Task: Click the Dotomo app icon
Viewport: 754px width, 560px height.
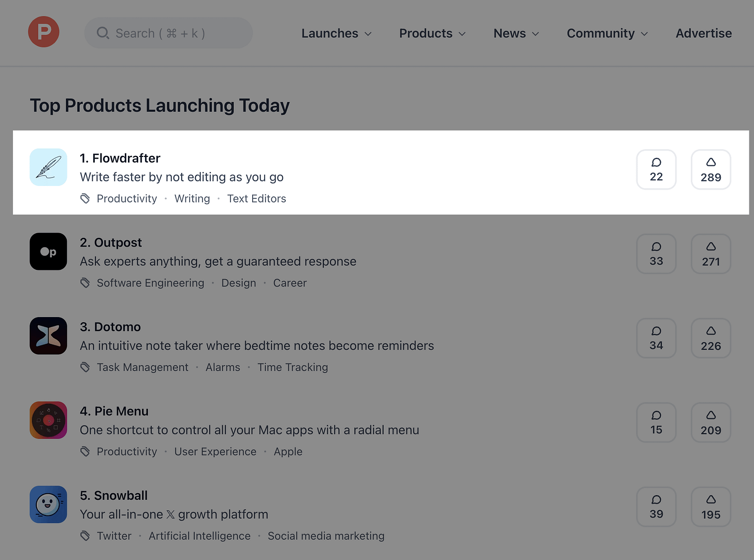Action: (x=48, y=336)
